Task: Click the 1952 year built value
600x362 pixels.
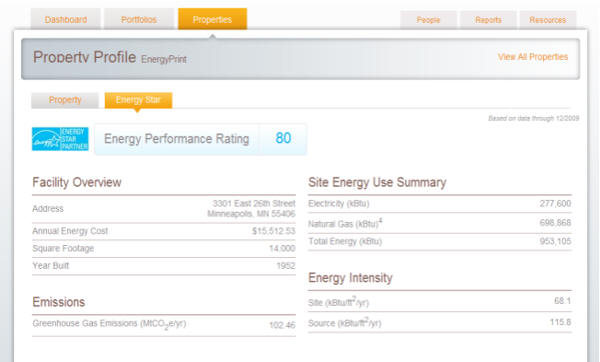Action: point(286,266)
